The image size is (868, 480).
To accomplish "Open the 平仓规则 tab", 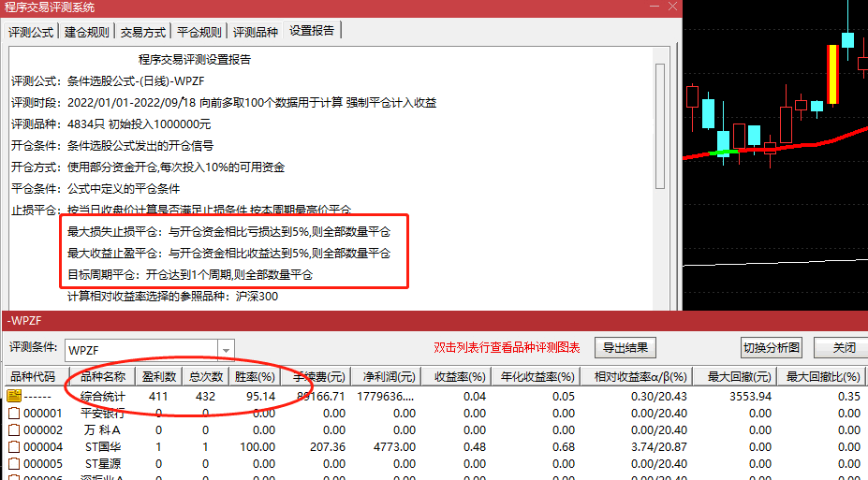I will tap(199, 32).
